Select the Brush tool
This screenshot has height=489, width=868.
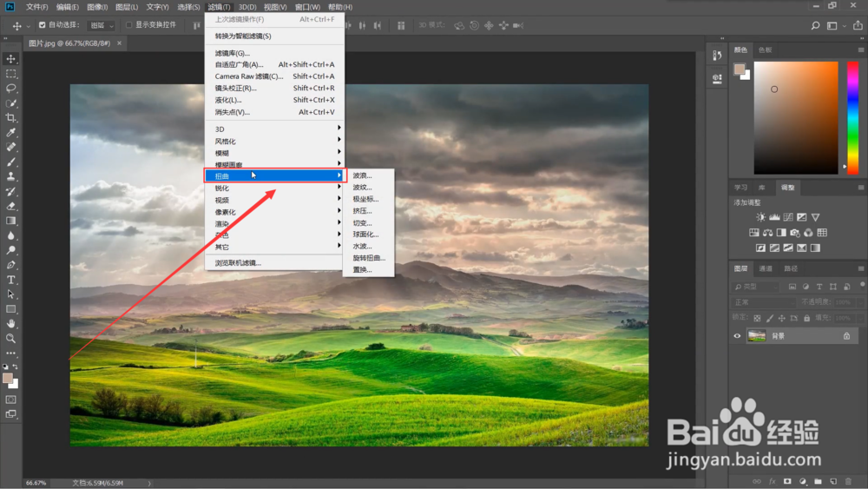pos(10,162)
